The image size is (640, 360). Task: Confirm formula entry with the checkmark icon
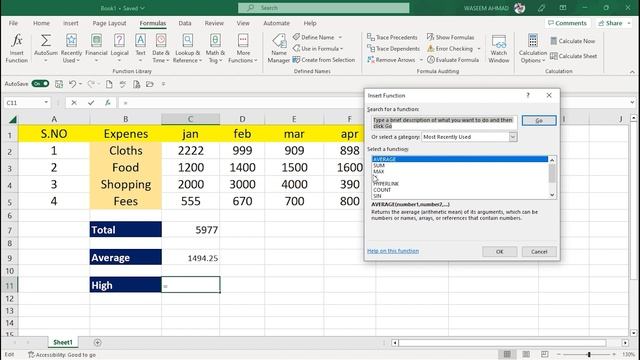click(91, 103)
